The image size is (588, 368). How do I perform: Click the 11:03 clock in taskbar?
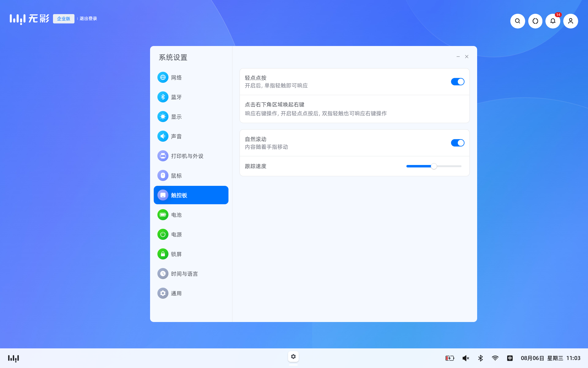(x=573, y=358)
